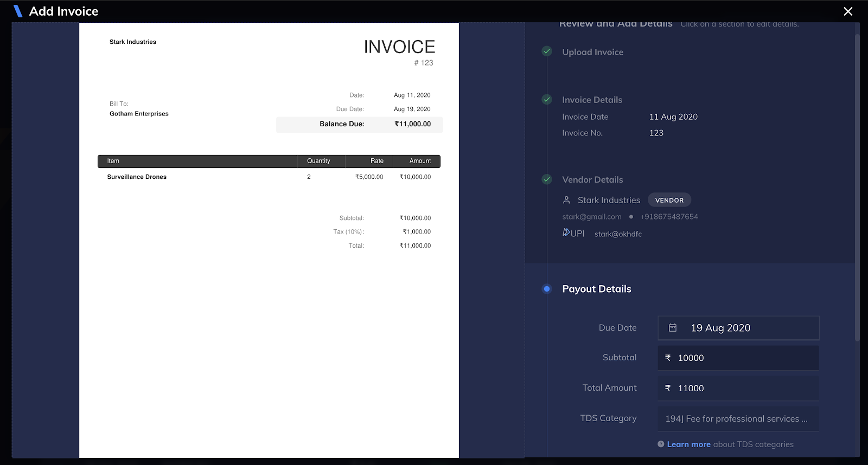Click the Balance Due amount ₹11,000.00
The image size is (868, 465).
click(412, 124)
